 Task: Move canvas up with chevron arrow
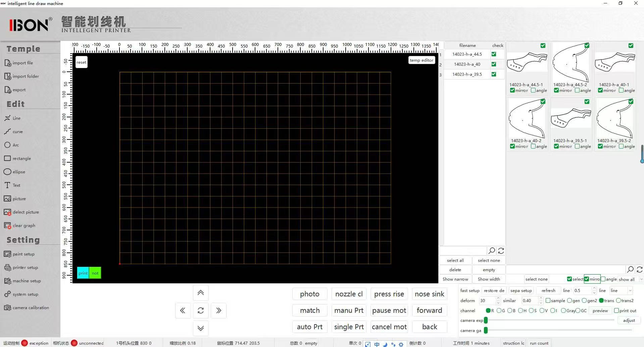point(201,293)
